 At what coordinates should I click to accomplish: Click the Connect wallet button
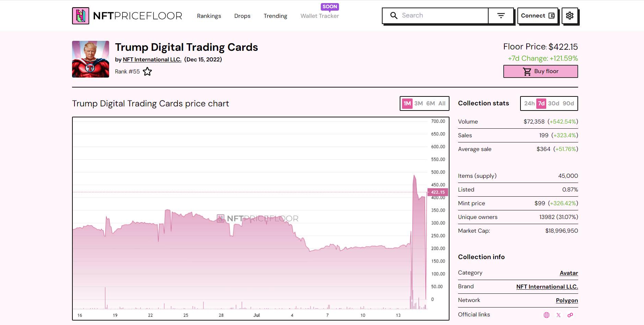537,16
